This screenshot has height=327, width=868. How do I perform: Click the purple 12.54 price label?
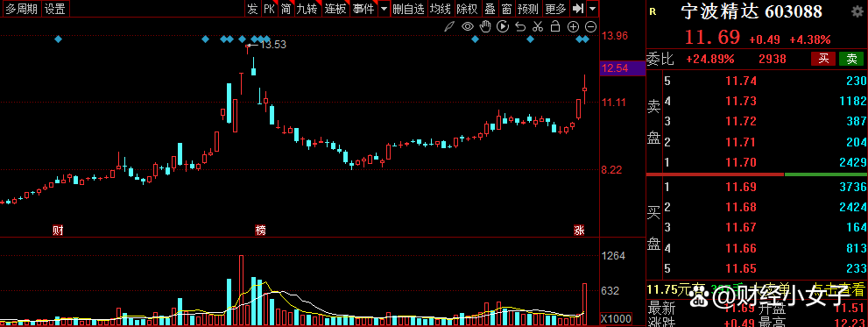[623, 68]
